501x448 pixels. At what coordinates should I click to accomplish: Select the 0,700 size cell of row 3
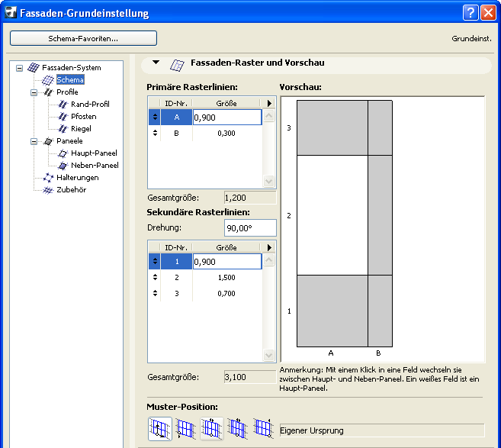(226, 294)
